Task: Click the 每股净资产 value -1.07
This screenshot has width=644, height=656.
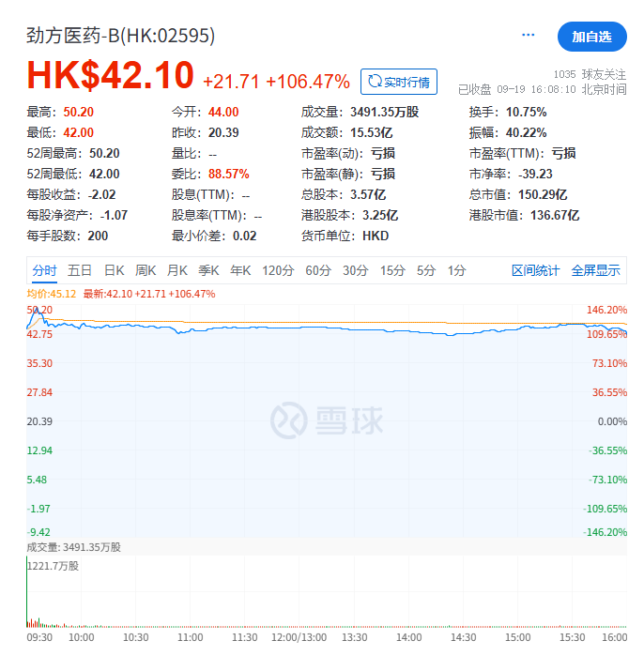Action: (x=114, y=216)
